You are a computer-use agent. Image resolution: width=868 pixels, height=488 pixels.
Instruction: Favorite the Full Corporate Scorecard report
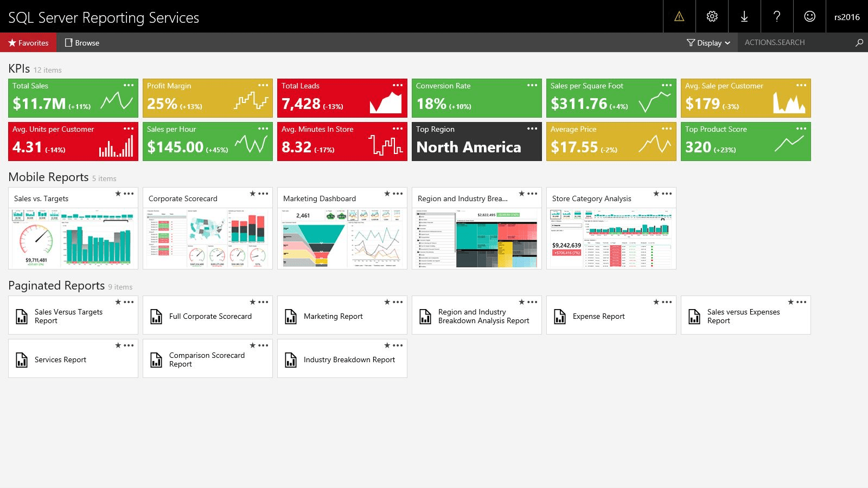tap(253, 302)
